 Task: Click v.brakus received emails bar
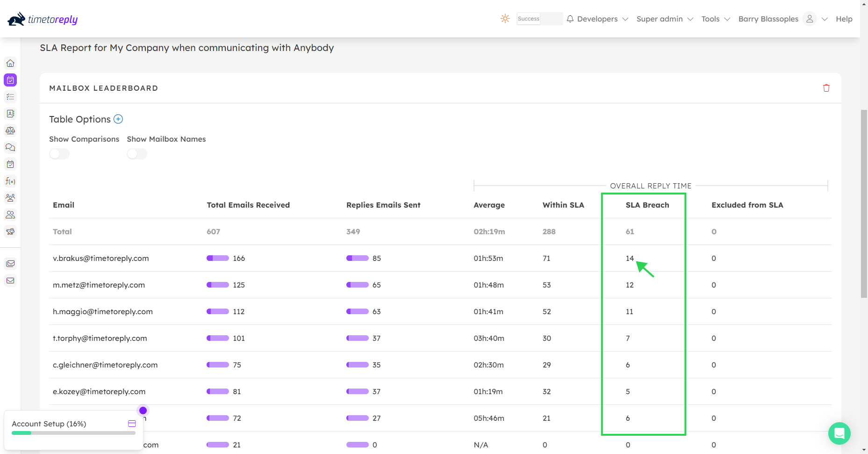point(218,258)
